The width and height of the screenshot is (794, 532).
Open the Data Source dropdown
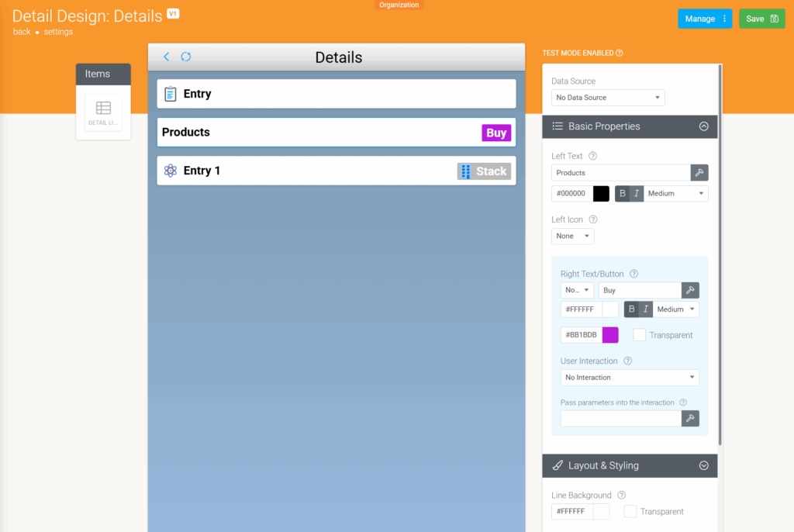point(608,98)
